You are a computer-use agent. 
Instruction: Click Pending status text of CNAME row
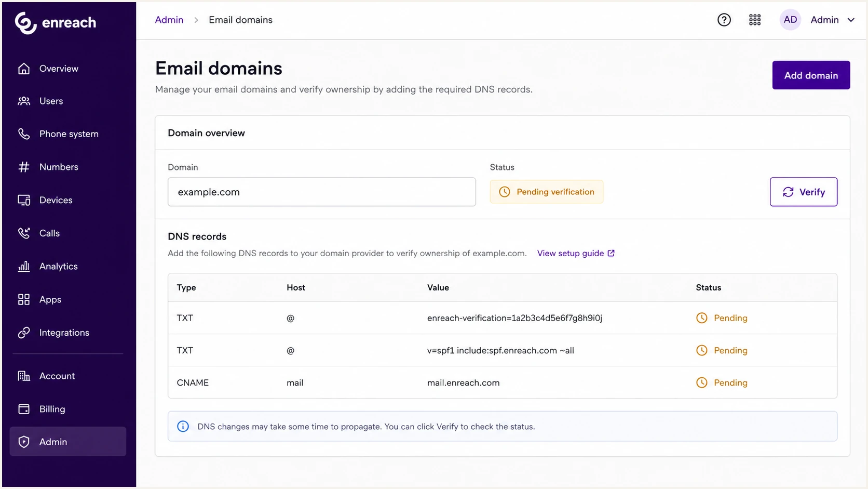pos(730,383)
